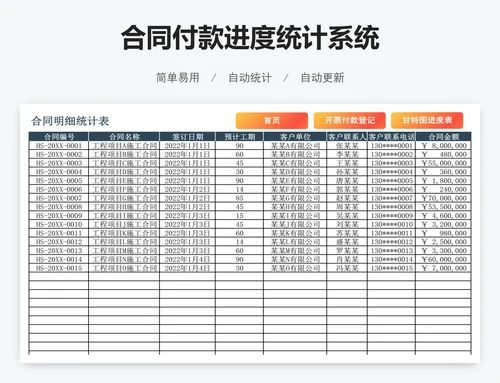Select contact 冯某某
500x383 pixels.
[347, 268]
